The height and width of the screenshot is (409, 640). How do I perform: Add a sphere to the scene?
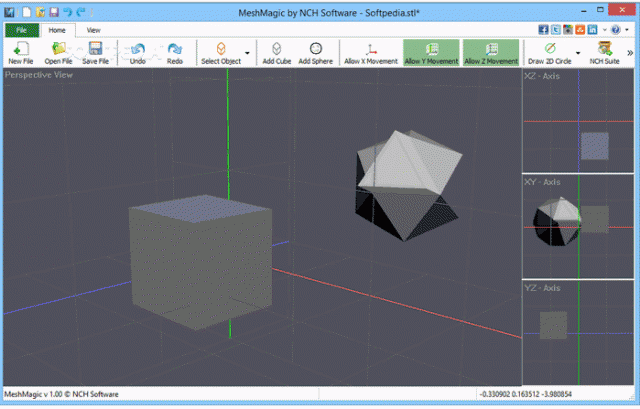coord(316,52)
